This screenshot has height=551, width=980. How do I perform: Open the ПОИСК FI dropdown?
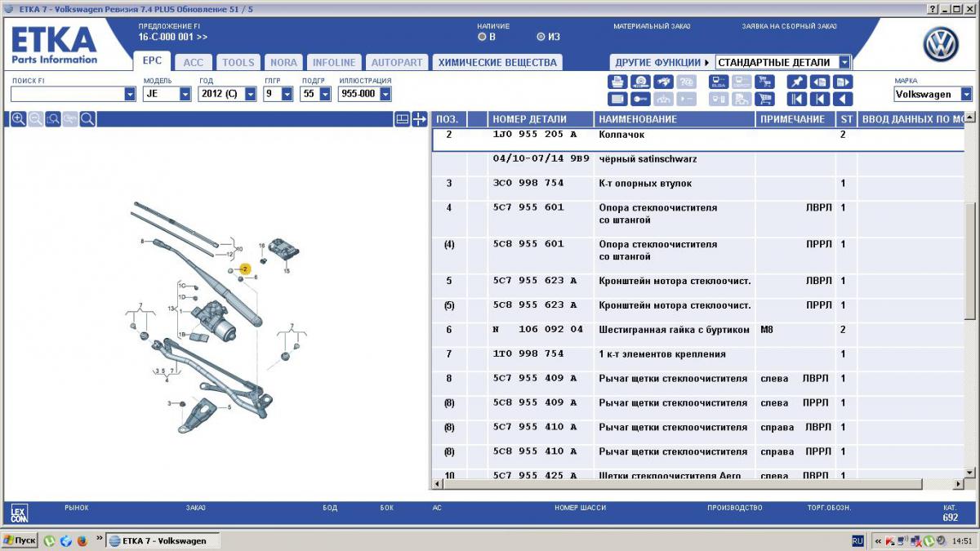point(130,95)
